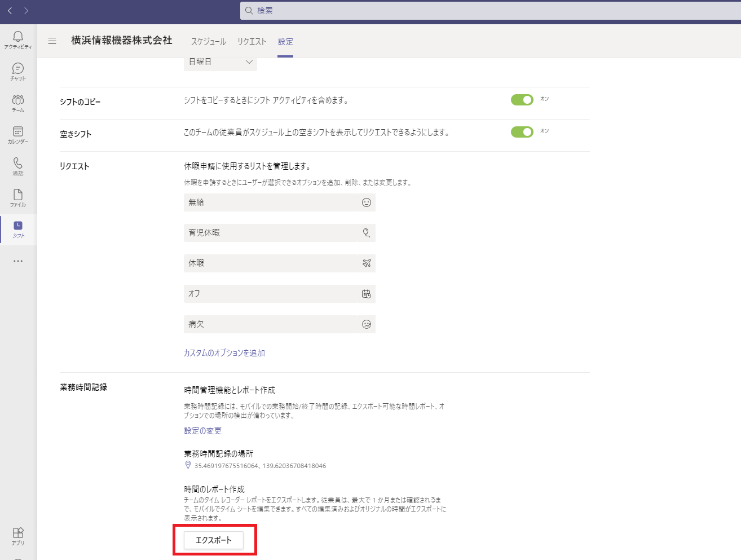This screenshot has height=560, width=741.
Task: Open the 日曜日 day dropdown
Action: point(220,62)
